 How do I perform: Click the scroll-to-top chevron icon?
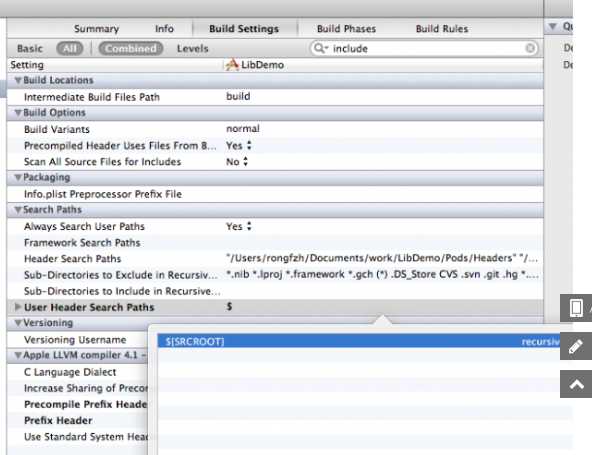(x=576, y=384)
